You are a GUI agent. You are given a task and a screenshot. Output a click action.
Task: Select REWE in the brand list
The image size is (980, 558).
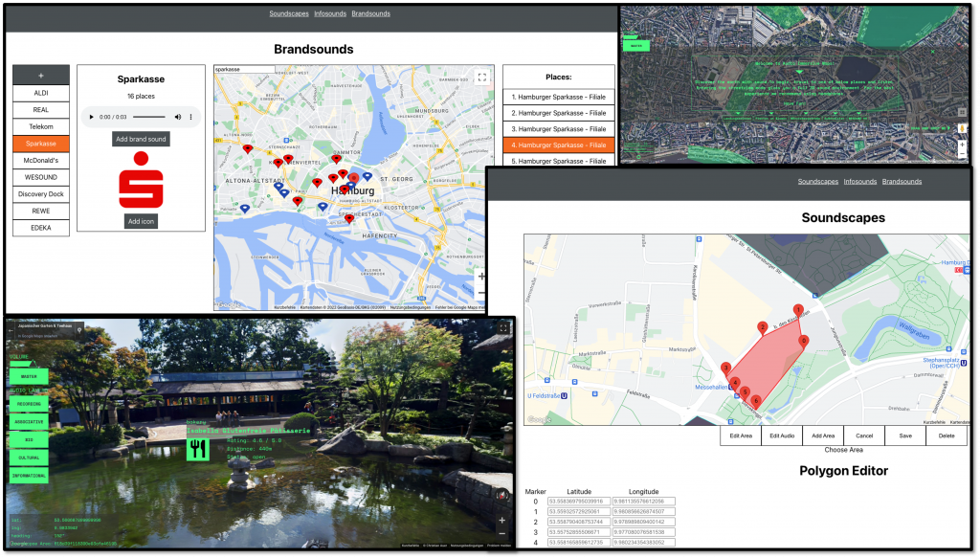(41, 212)
